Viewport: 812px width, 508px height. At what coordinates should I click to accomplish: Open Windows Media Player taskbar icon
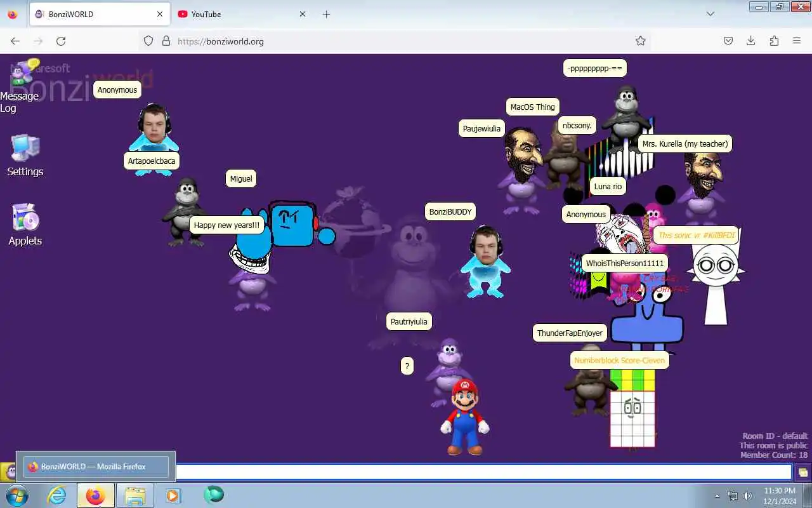(173, 496)
